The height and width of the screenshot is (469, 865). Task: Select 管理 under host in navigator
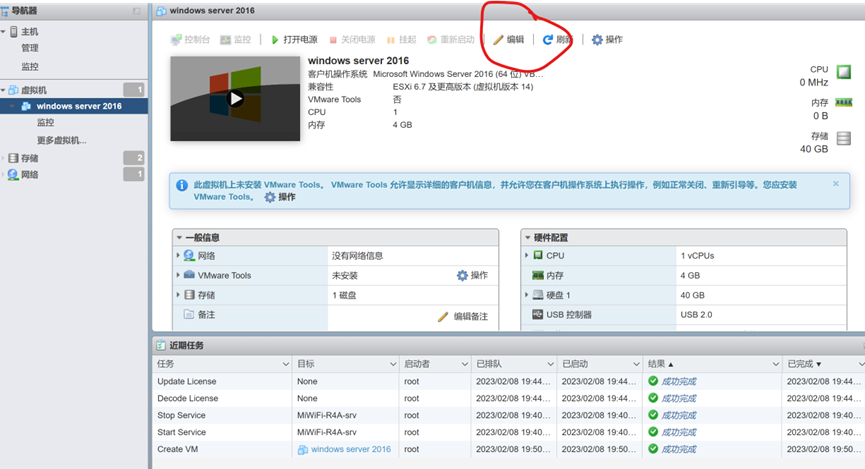click(30, 48)
